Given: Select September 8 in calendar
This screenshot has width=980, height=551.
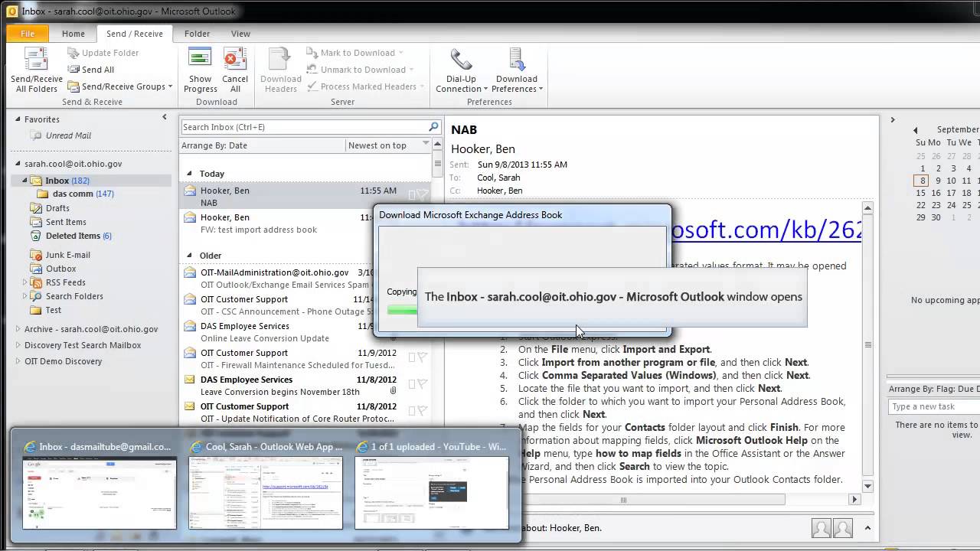Looking at the screenshot, I should [x=921, y=181].
